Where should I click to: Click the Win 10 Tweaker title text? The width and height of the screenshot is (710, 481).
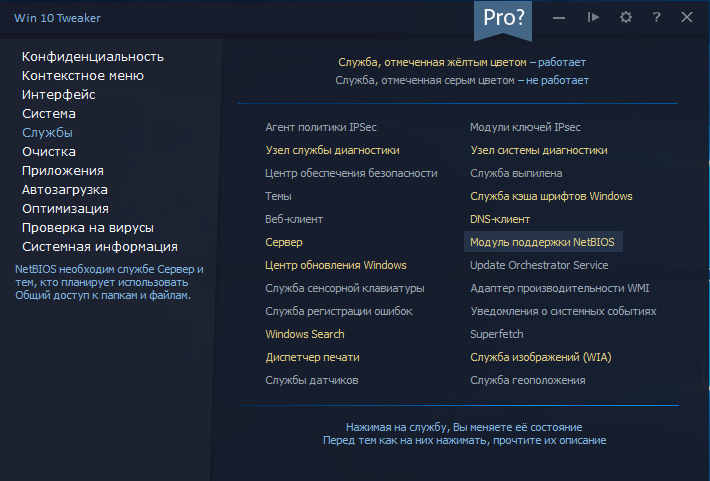(58, 18)
